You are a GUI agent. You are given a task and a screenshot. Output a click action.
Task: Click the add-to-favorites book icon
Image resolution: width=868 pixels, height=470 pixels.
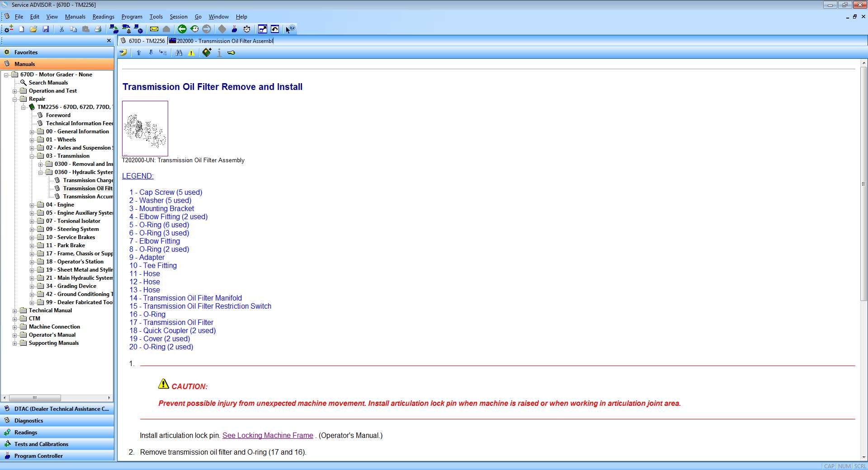[x=207, y=52]
